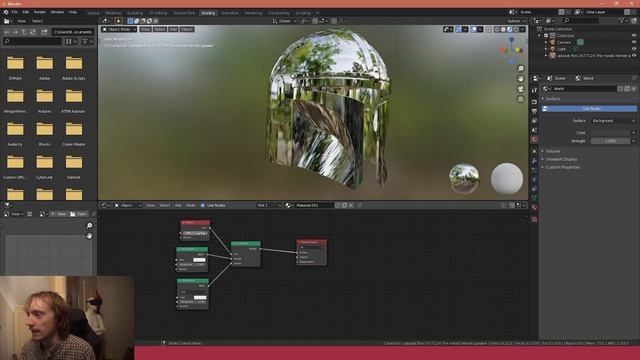Expand the Camera item in outliner
The height and width of the screenshot is (360, 640).
[x=546, y=42]
